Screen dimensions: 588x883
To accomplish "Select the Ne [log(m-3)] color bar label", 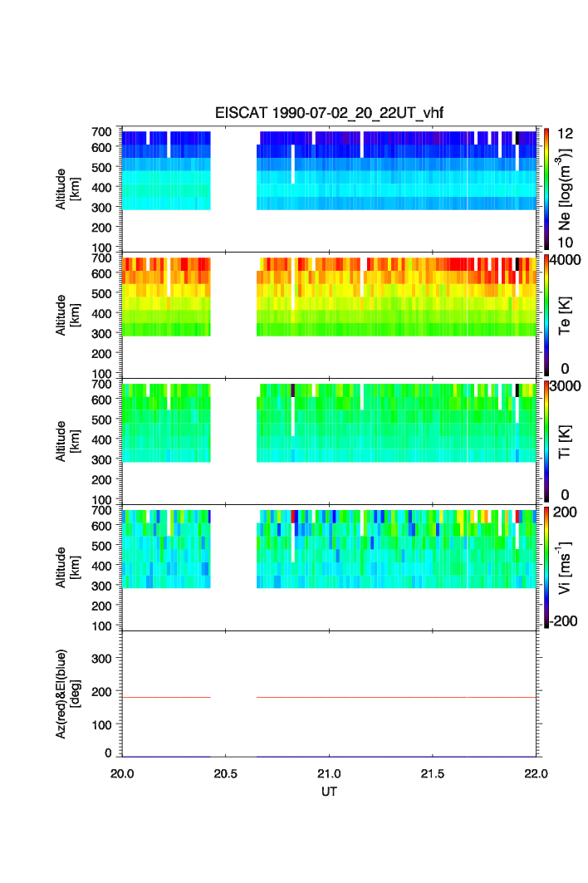I will pyautogui.click(x=565, y=189).
